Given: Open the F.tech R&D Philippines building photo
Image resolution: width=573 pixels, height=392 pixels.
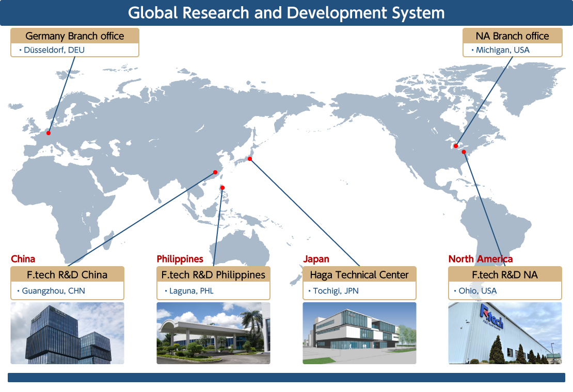Looking at the screenshot, I should tap(213, 333).
